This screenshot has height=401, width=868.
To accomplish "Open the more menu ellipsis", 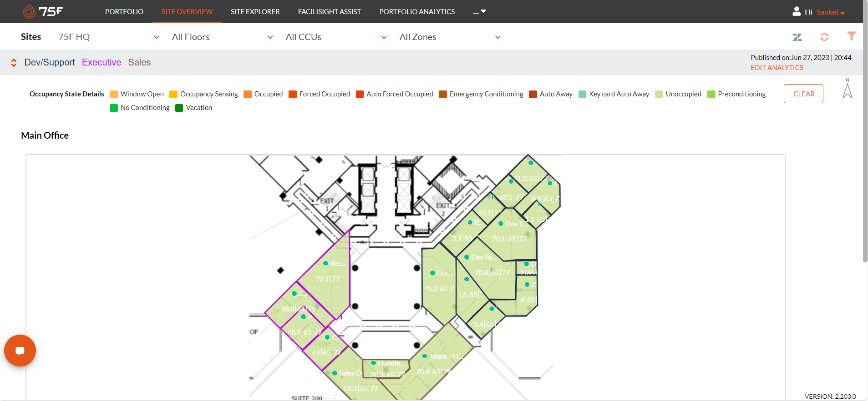I will (480, 11).
